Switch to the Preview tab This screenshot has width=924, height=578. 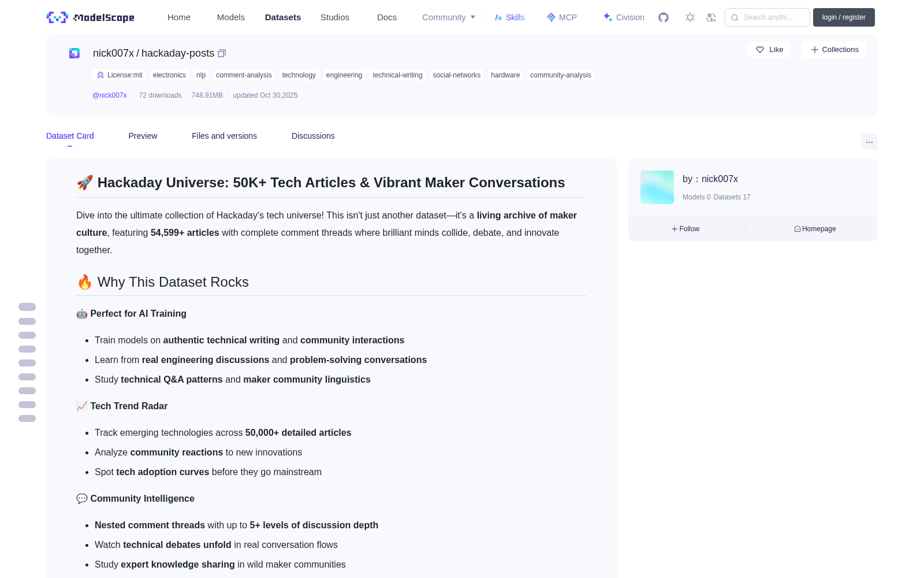(x=143, y=136)
